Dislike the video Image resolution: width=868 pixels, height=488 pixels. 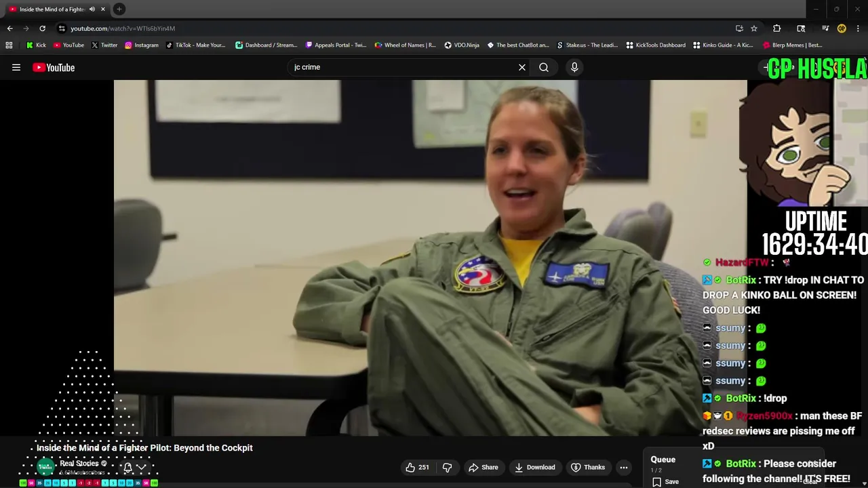447,467
